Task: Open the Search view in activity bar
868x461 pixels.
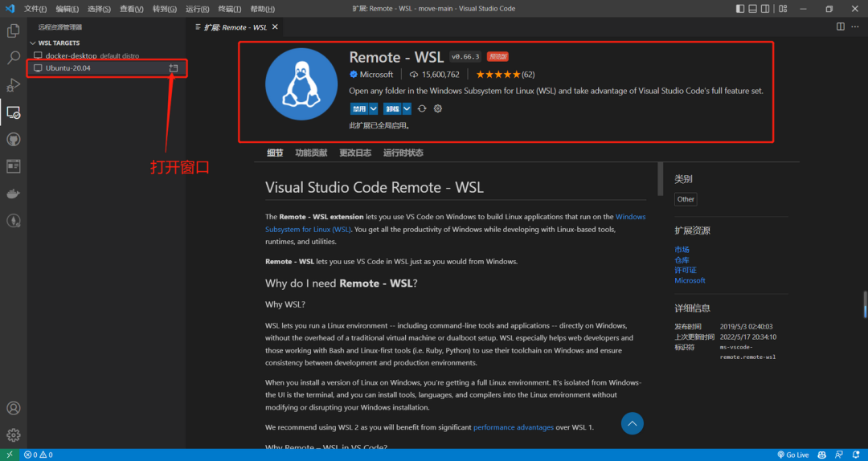Action: [14, 58]
